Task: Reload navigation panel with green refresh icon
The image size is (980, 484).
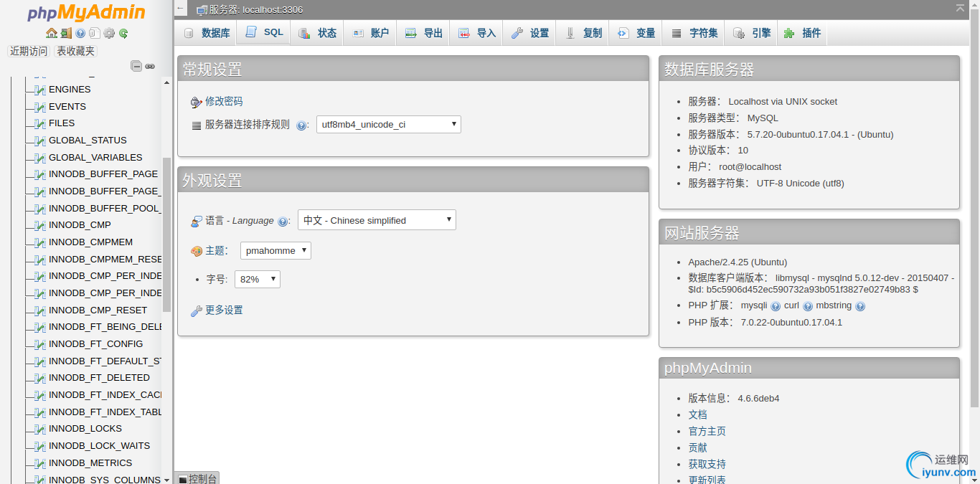Action: tap(123, 33)
